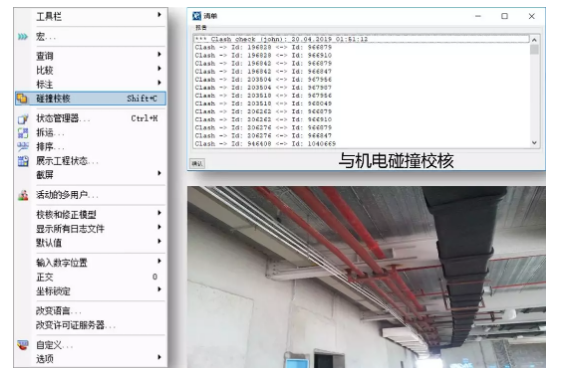This screenshot has width=564, height=371.
Task: Choose 改变许可证服务器... menu entry
Action: click(x=90, y=325)
